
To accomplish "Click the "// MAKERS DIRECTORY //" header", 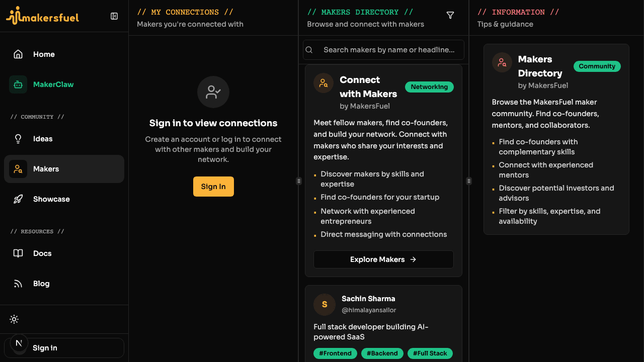I will 360,12.
